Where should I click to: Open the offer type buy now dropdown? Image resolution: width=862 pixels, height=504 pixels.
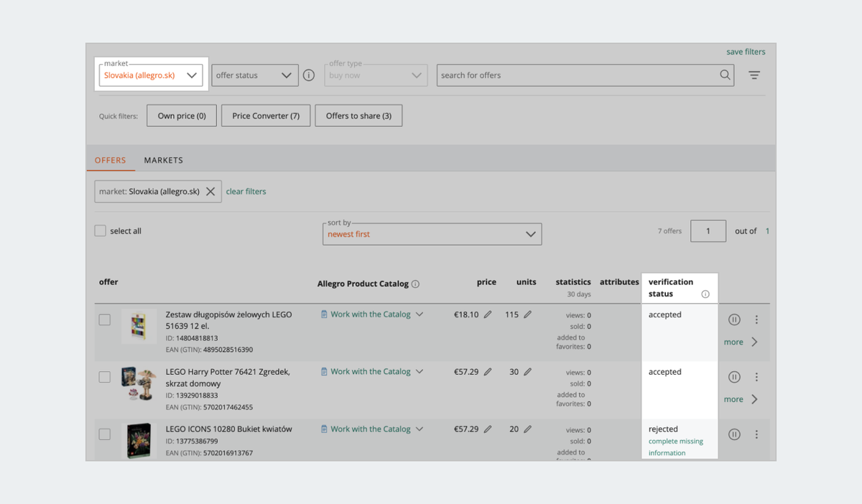[x=376, y=75]
